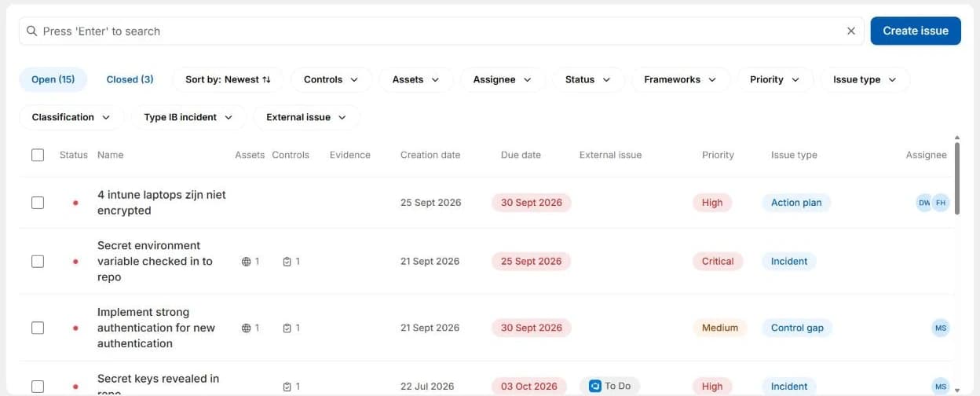Click the assets globe icon in Implement strong authentication row
The height and width of the screenshot is (396, 980).
click(x=246, y=328)
